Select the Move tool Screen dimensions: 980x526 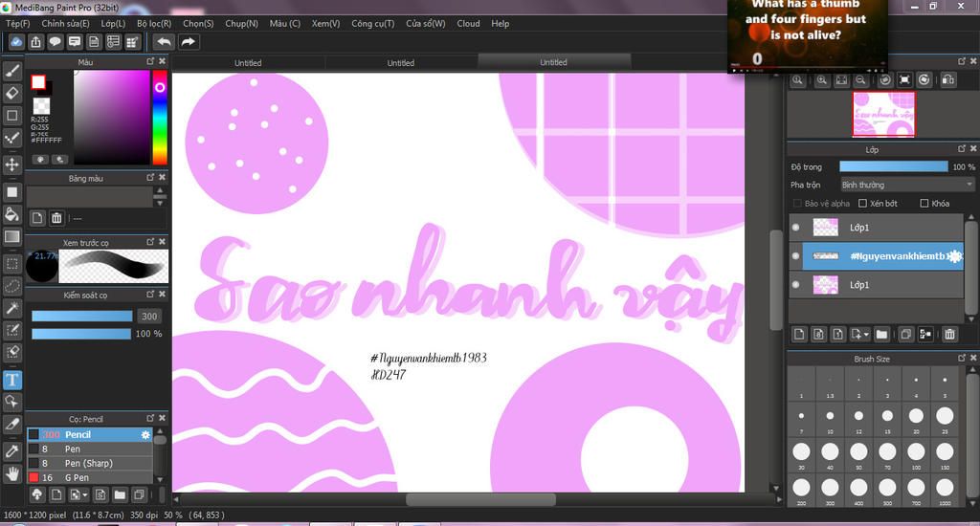(x=11, y=164)
